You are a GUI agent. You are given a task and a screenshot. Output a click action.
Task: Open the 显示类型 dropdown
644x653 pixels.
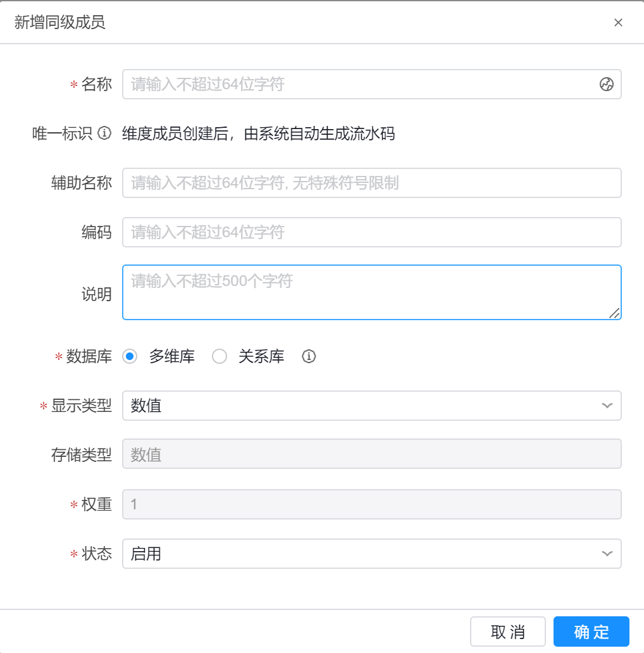[x=361, y=406]
